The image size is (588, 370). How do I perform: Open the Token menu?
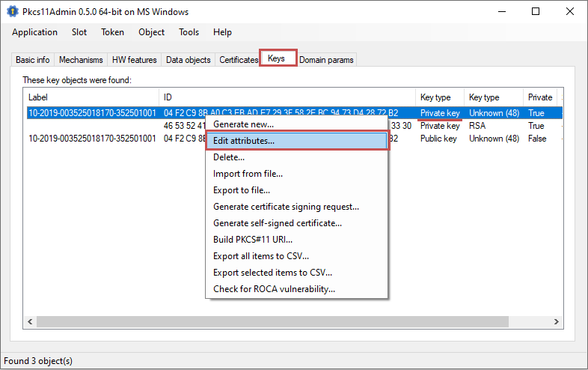112,32
